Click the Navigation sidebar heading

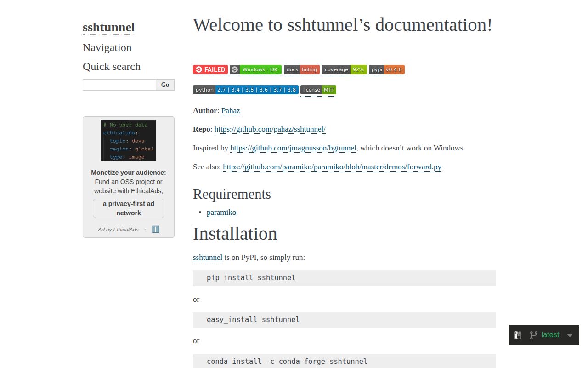(107, 47)
